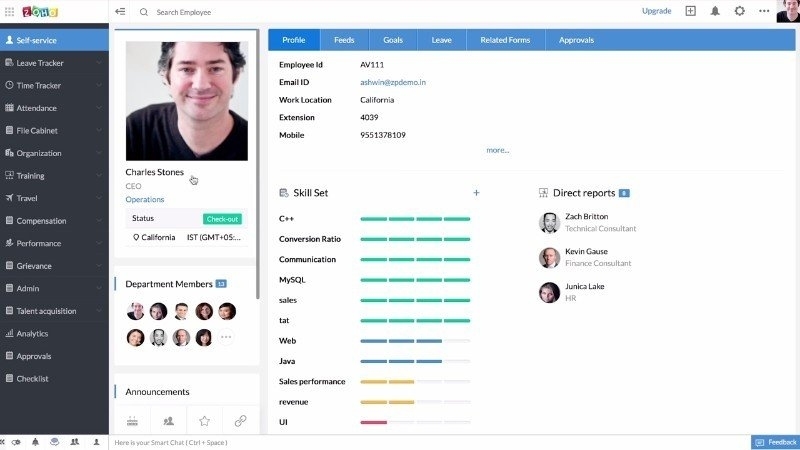Click the 'more...' link in profile details
Viewport: 800px width, 450px height.
[497, 150]
